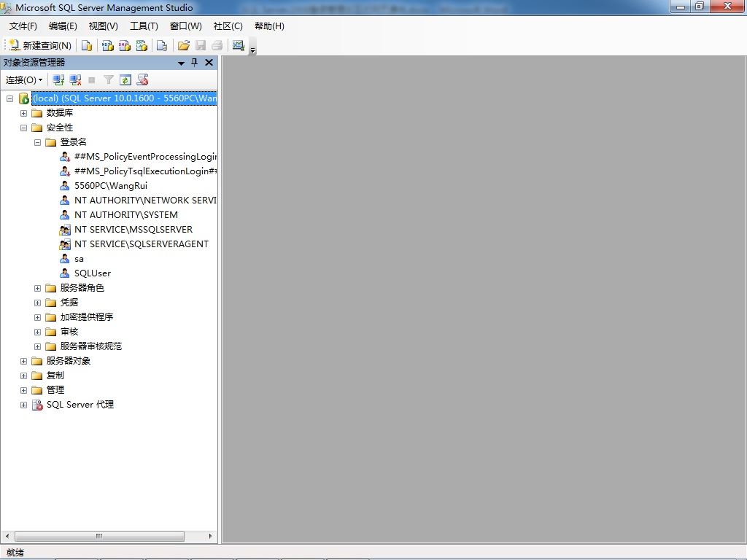Open the 视图(V) menu
The width and height of the screenshot is (747, 560).
point(104,26)
